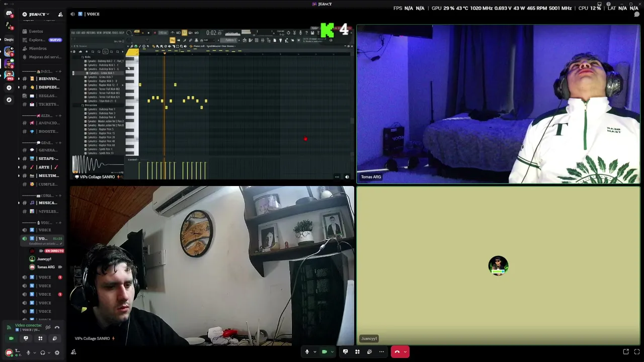Toggle noise suppression in voice panel
This screenshot has width=644, height=362.
[x=48, y=327]
